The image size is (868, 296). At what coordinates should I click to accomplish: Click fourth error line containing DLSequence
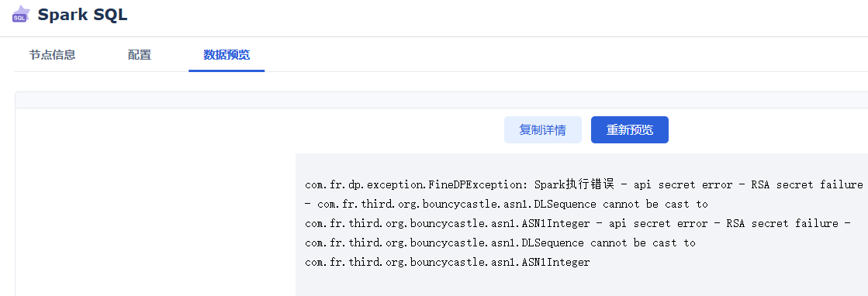(500, 243)
